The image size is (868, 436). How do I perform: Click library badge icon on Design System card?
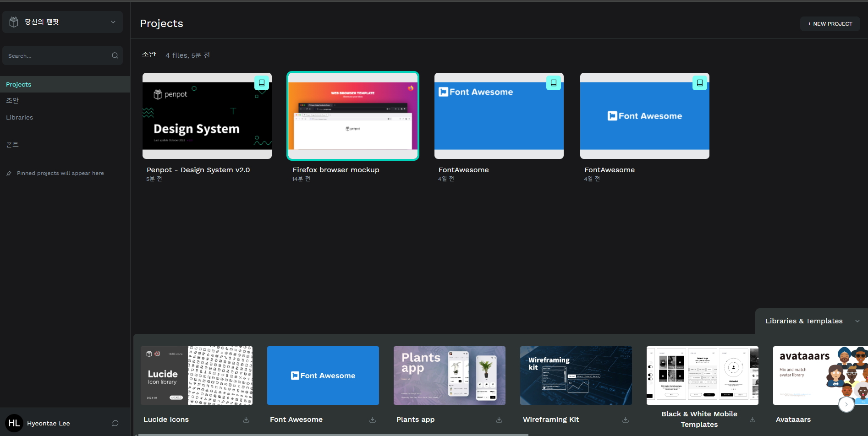point(262,83)
